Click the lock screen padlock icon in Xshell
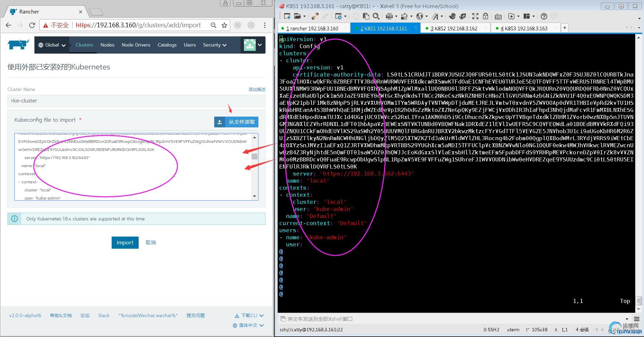644x337 pixels. click(x=485, y=16)
